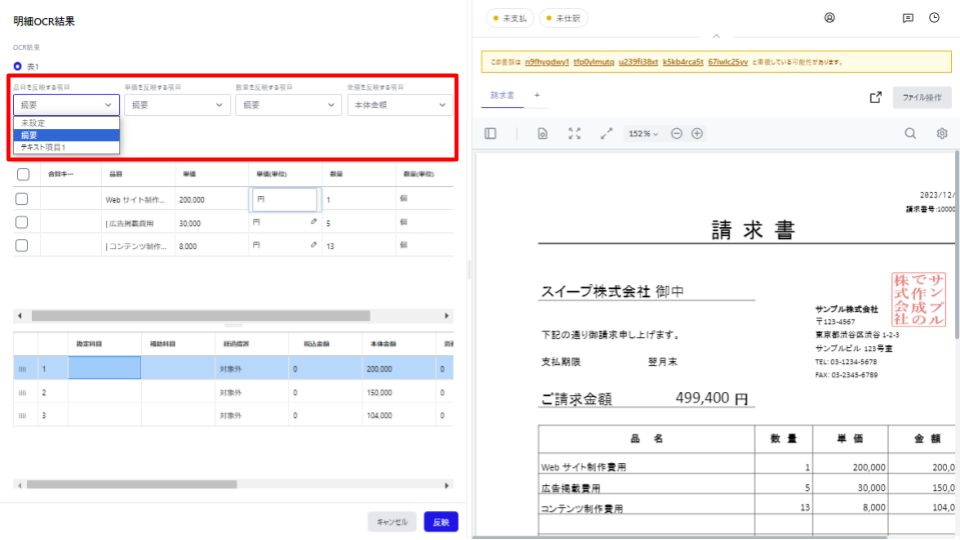This screenshot has height=540, width=960.
Task: Check the 広告掲載費用 row checkbox
Action: coord(22,222)
